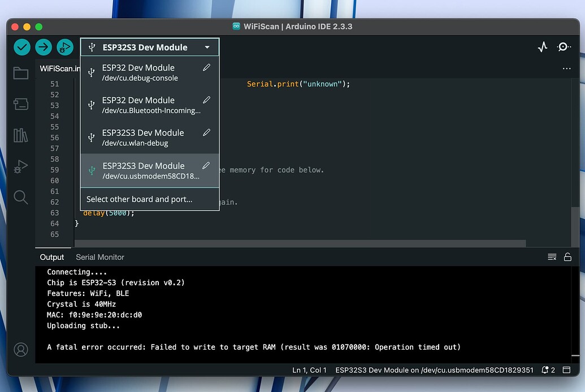Toggle the bottom panel icon in status bar
This screenshot has width=585, height=392.
pos(566,370)
